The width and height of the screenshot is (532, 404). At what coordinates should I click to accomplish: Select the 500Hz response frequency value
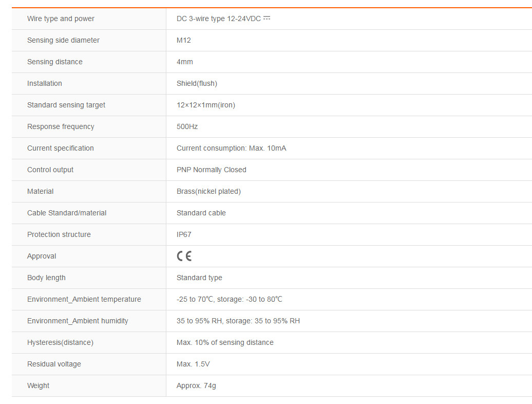coord(187,126)
